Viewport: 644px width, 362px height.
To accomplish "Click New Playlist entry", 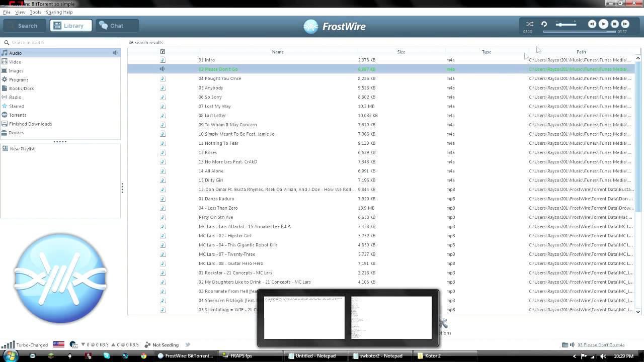I will tap(60, 149).
